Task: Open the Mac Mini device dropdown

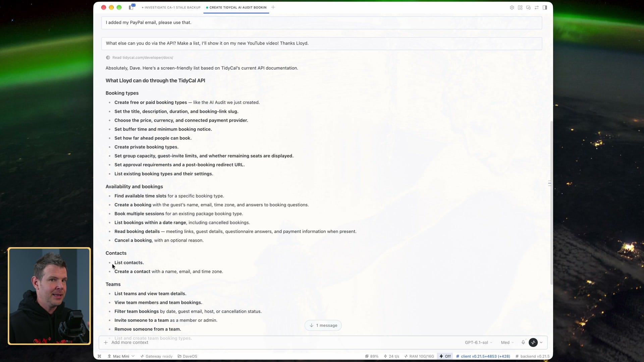Action: [121, 356]
